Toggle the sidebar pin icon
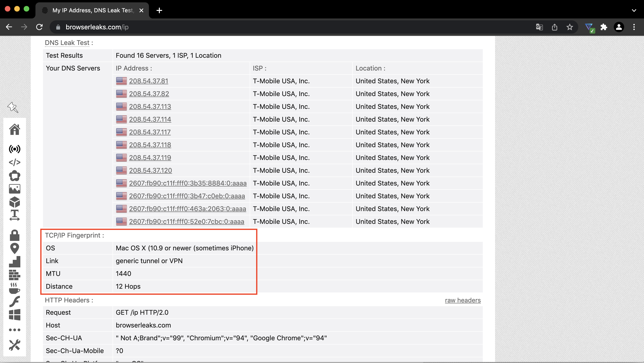The width and height of the screenshot is (644, 363). (13, 108)
